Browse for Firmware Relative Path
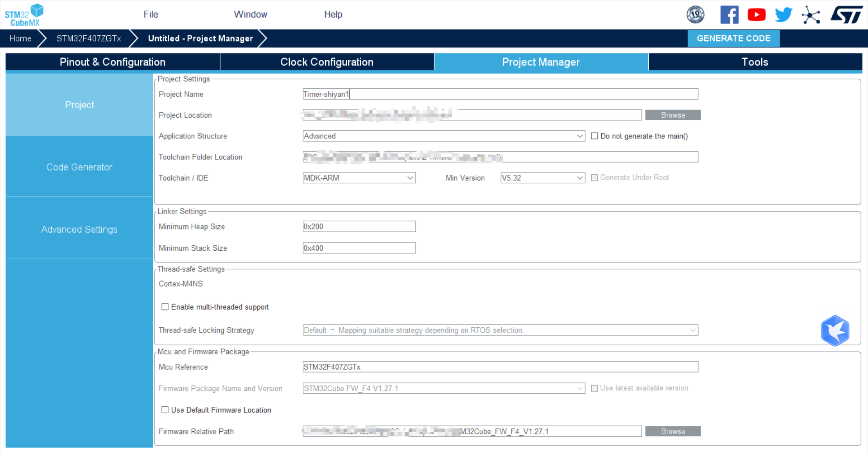Image resolution: width=868 pixels, height=453 pixels. coord(673,431)
